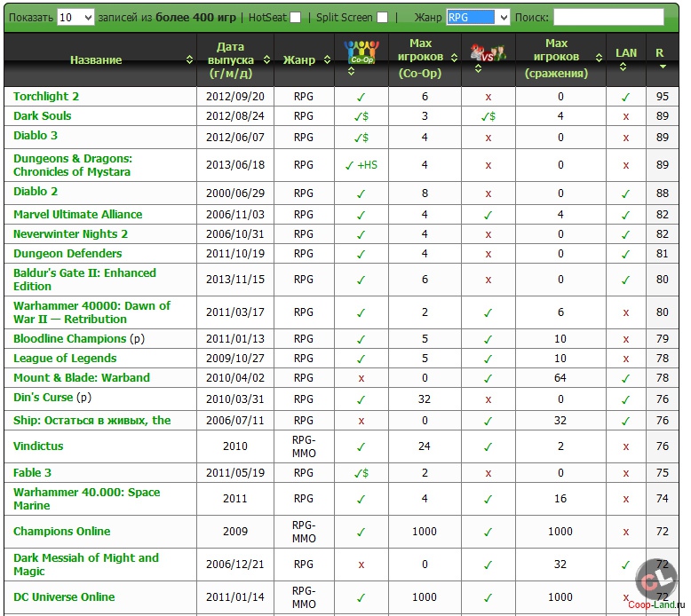Sort by the R rating column arrow

click(663, 67)
